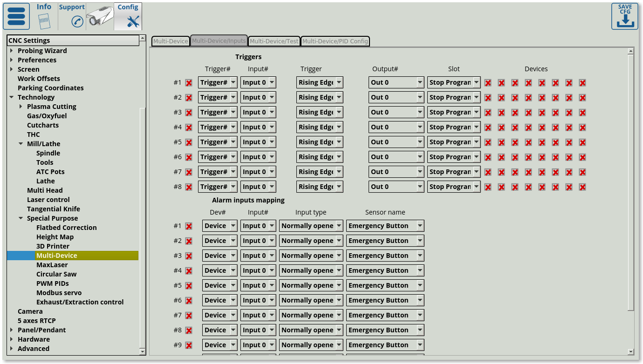Open the Work Offsets settings page
This screenshot has height=364, width=643.
tap(39, 79)
